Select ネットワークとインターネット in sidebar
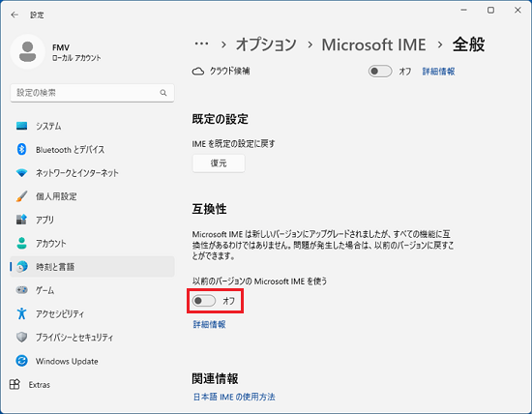The width and height of the screenshot is (532, 414). tap(92, 173)
